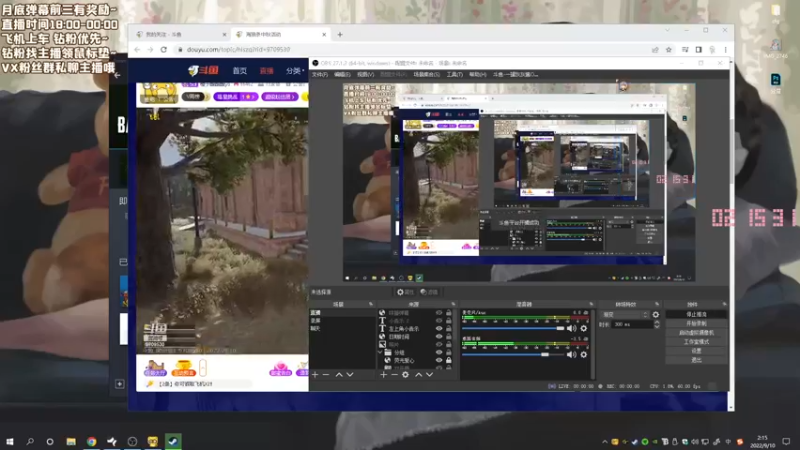This screenshot has width=800, height=450.
Task: Add a new source with the plus icon
Action: [x=384, y=374]
